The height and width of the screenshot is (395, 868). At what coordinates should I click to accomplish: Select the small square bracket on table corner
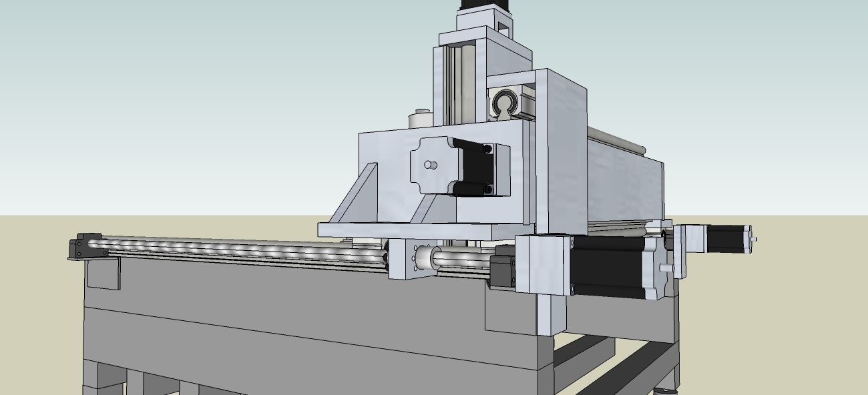coord(103,274)
